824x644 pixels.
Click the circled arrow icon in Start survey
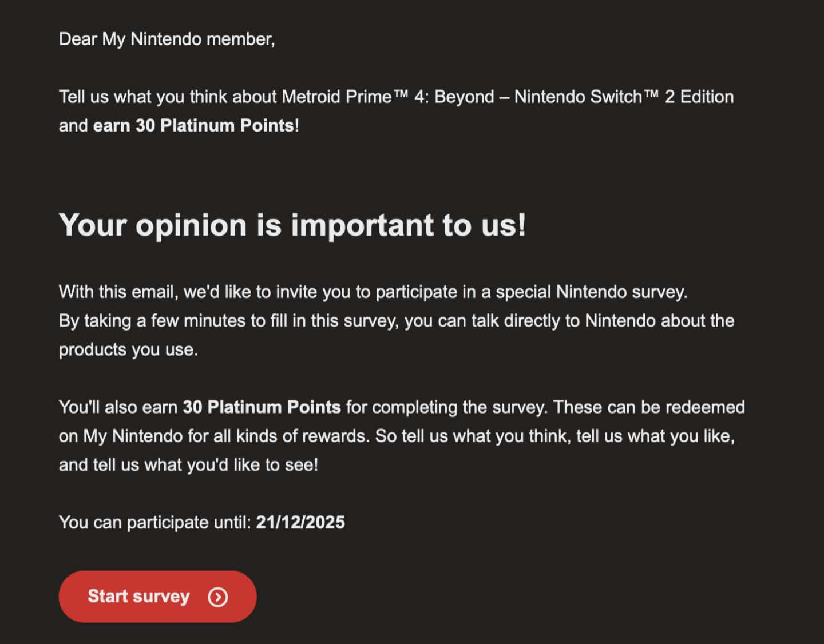click(x=217, y=597)
